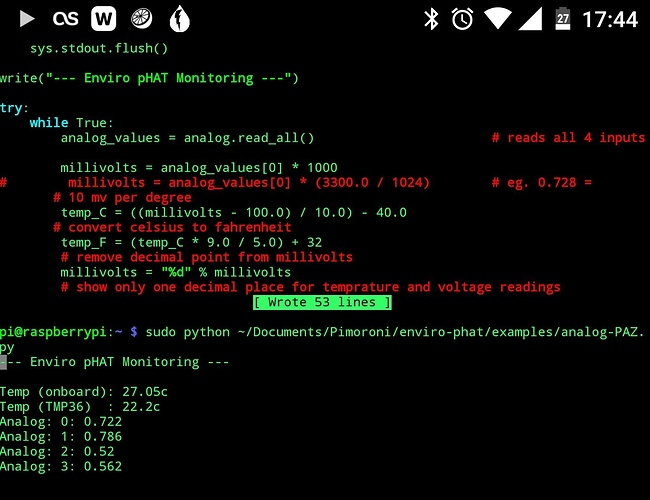
Task: Tap the cellular signal icon
Action: tap(530, 19)
